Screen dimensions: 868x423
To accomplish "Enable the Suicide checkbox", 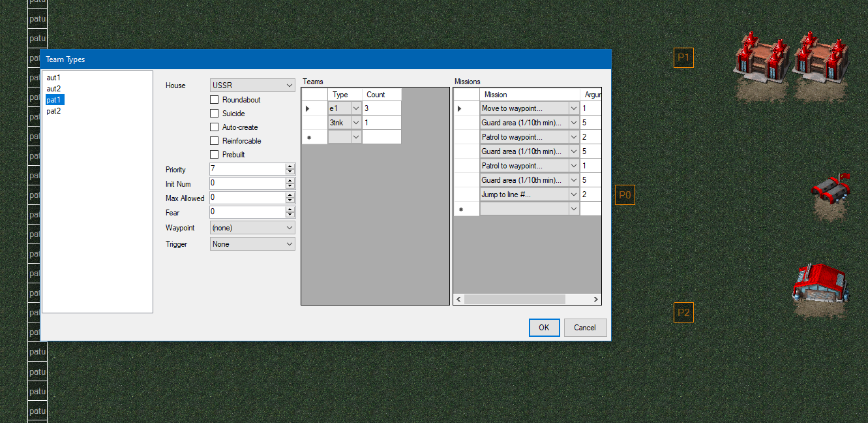I will (x=214, y=114).
